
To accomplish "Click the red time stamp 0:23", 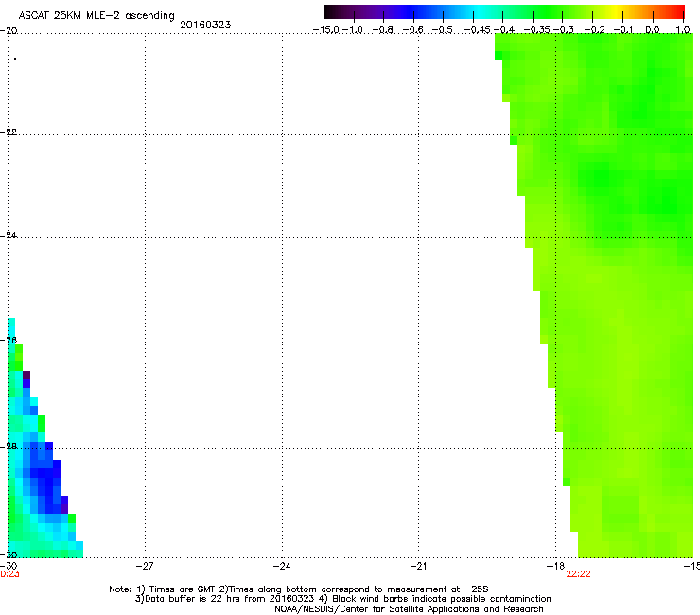I will [x=9, y=574].
